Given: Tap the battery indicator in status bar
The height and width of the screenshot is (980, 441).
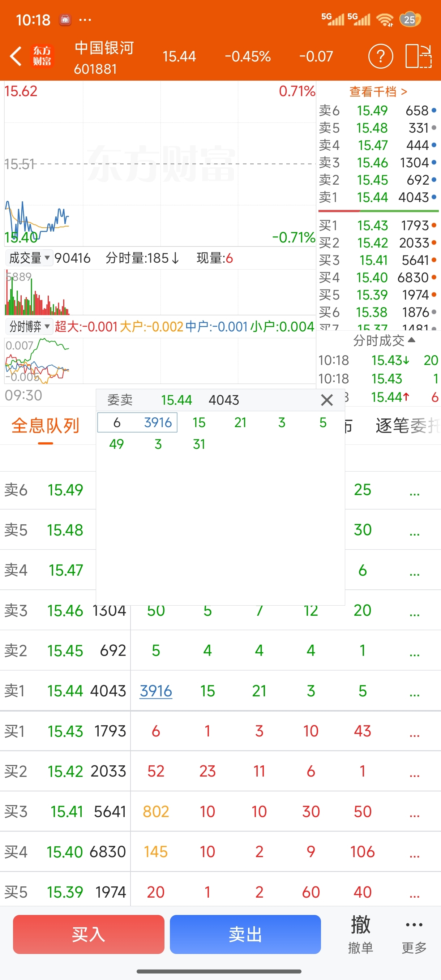Looking at the screenshot, I should coord(410,20).
